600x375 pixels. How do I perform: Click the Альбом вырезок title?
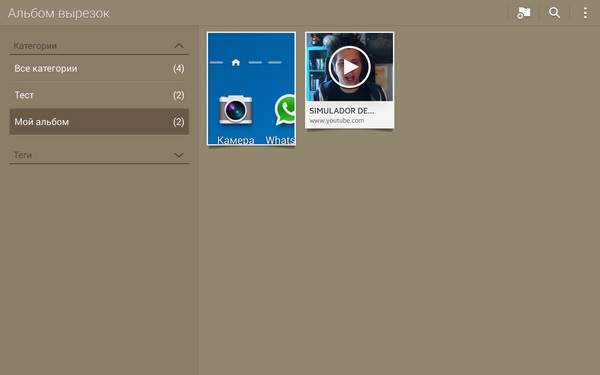coord(59,13)
